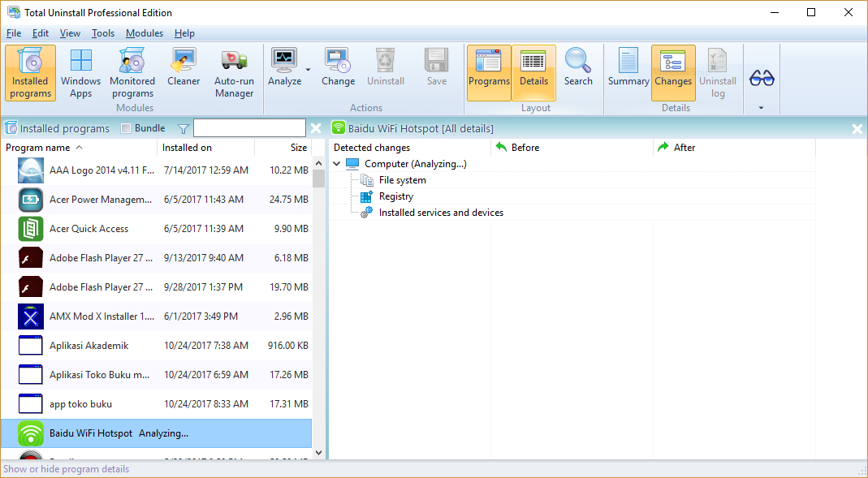Click the Acer Quick Access icon
Screen dimensions: 868x478
(30, 229)
